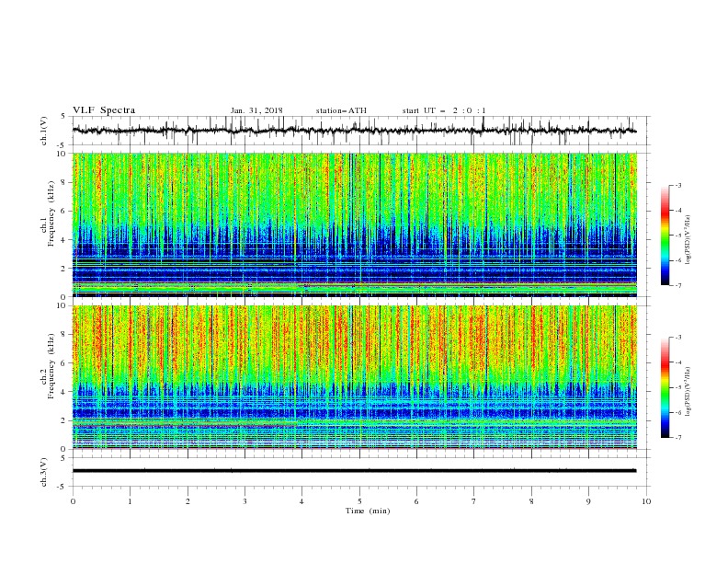Click the '-3' value on upper colorbar
728x563 pixels.
point(677,185)
